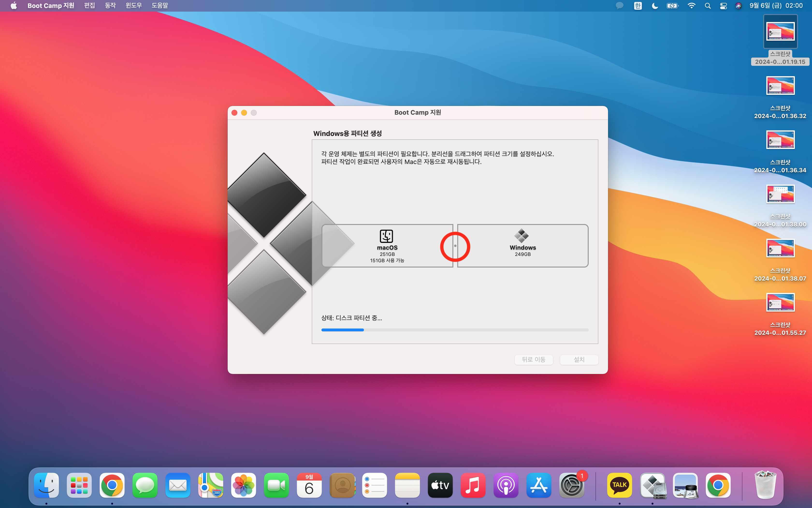Open Notes from the Dock
Screen dimensions: 812x508
coord(407,485)
